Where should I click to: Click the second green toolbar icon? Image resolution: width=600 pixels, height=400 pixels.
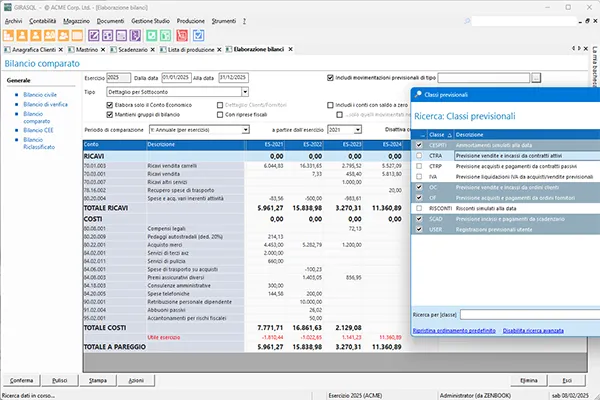pos(165,36)
